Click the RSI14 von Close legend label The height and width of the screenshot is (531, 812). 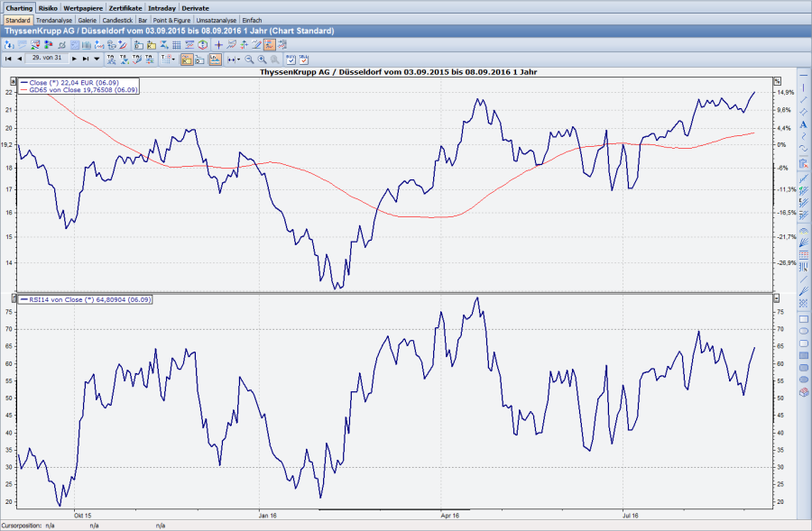[x=86, y=299]
